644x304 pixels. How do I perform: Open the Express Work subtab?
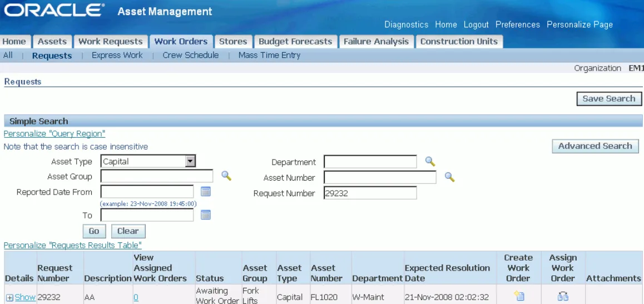(117, 55)
